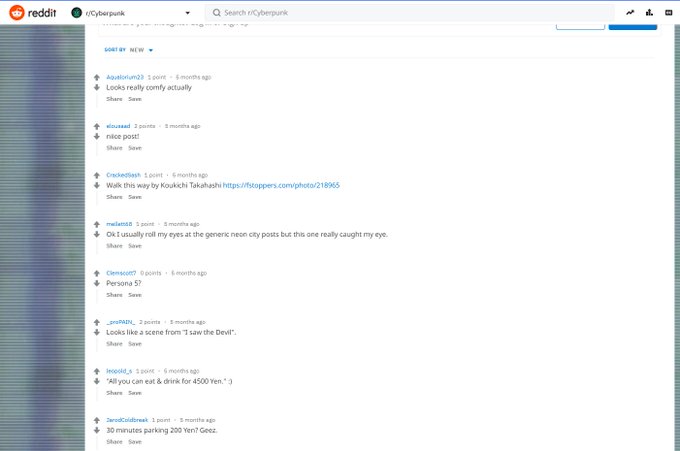Viewport: 680px width, 451px height.
Task: Downvote the '30 minutes parking' comment
Action: pyautogui.click(x=97, y=431)
